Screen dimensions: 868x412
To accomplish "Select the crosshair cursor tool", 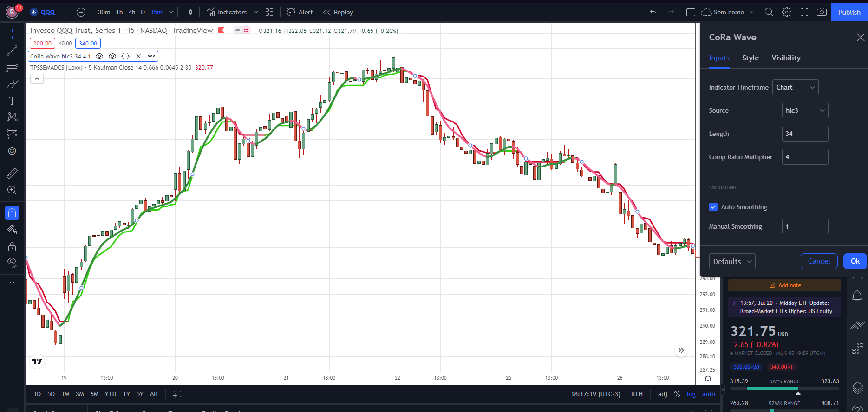I will [x=12, y=34].
